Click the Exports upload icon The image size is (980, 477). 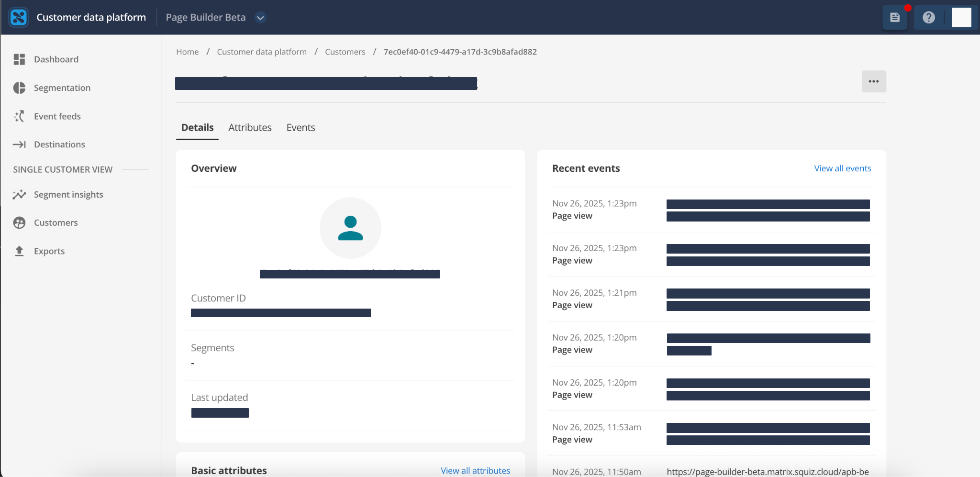19,251
